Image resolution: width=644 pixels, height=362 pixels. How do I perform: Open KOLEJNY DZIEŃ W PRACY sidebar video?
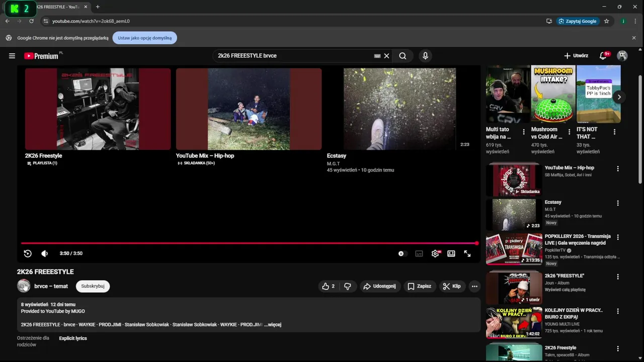tap(514, 323)
